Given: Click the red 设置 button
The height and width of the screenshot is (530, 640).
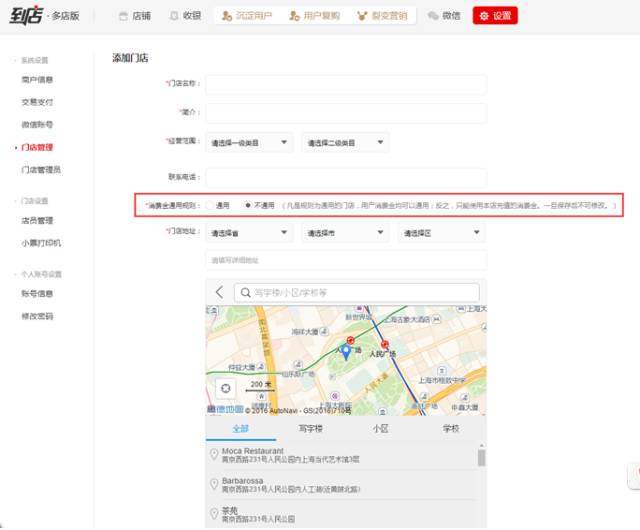Looking at the screenshot, I should click(495, 16).
